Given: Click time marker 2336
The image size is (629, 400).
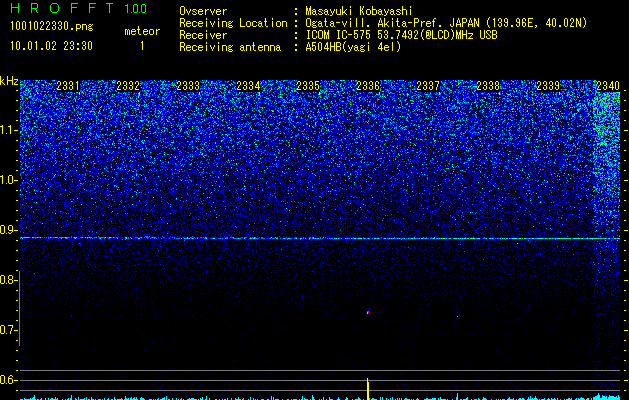Looking at the screenshot, I should (368, 86).
